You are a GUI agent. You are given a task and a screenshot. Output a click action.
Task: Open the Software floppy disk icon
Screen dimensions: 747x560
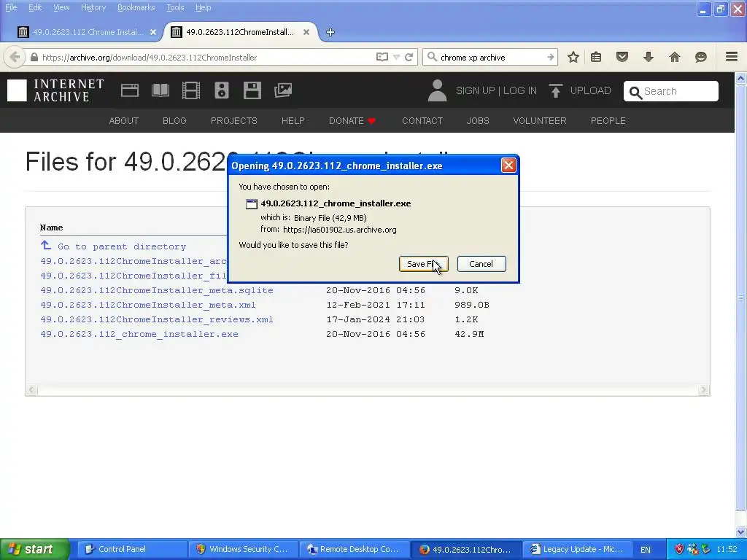pos(252,90)
